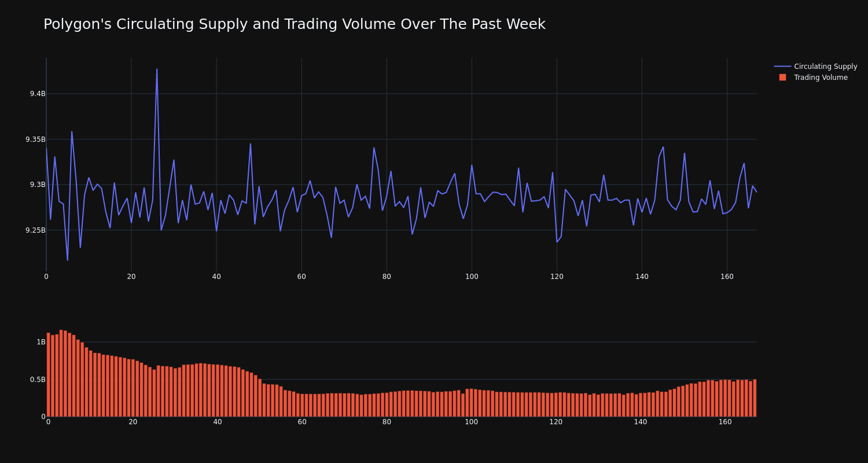Click the 9.3B y-axis label
This screenshot has width=868, height=463.
[x=38, y=185]
